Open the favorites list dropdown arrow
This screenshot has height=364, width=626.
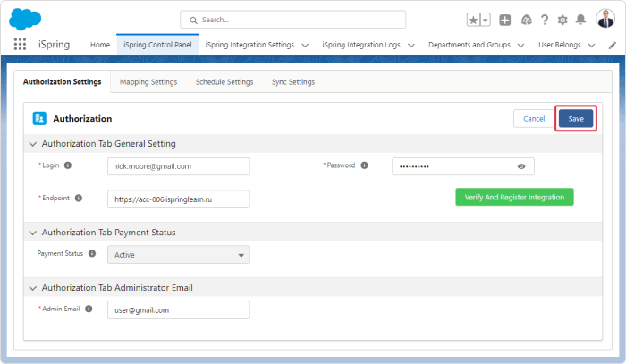485,20
